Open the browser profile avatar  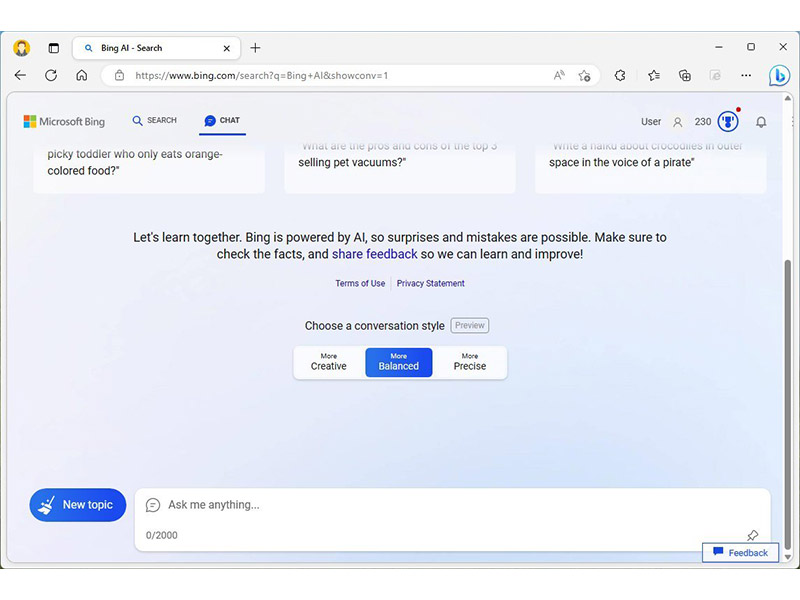point(21,48)
